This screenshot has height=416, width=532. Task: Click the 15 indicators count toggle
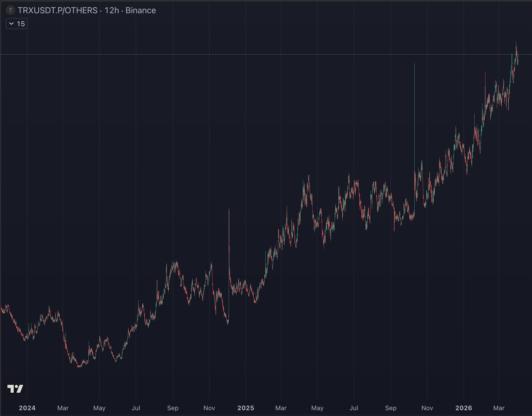point(20,24)
